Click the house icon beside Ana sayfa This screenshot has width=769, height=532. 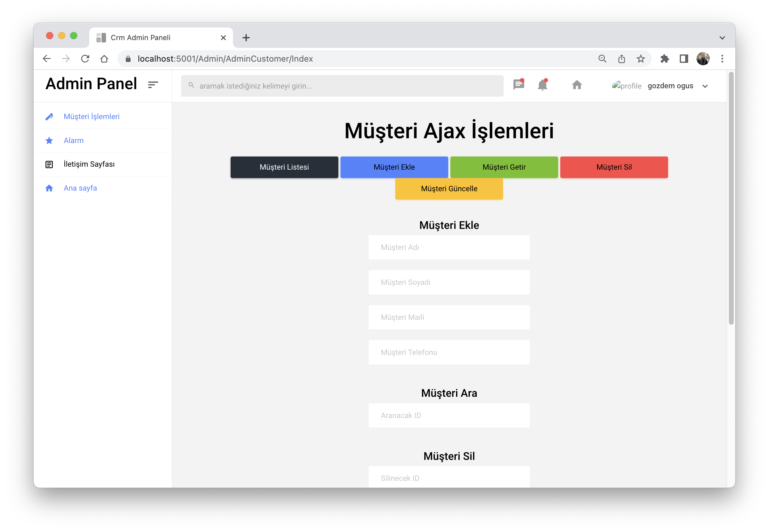tap(49, 188)
